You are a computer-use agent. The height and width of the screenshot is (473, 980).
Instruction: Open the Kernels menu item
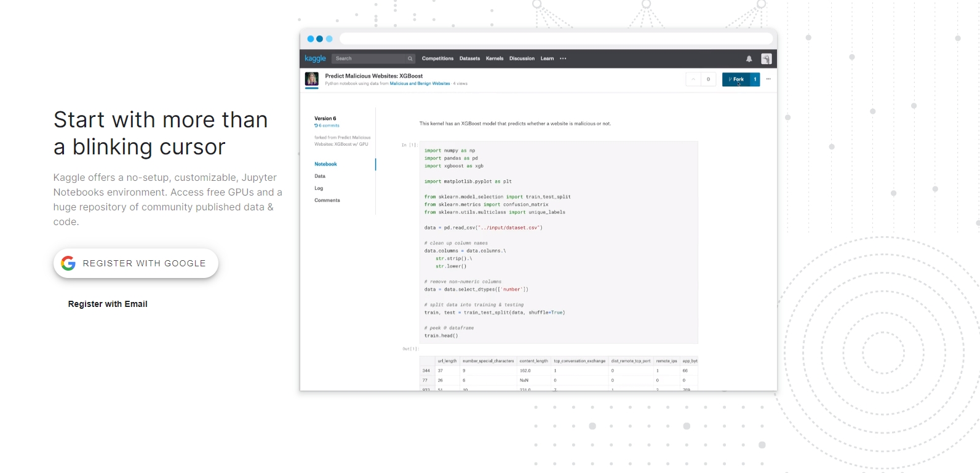click(495, 58)
